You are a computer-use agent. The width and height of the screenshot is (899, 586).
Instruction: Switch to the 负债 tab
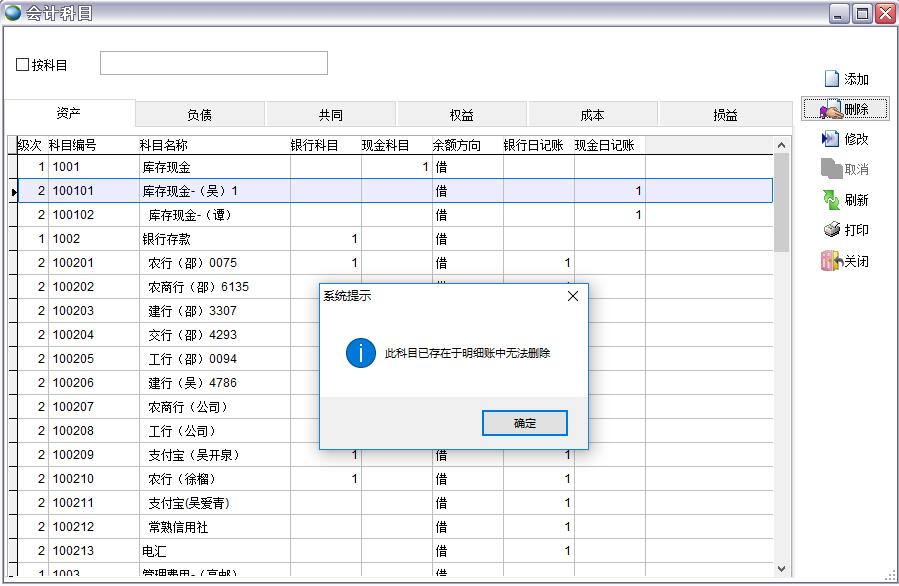(x=199, y=115)
